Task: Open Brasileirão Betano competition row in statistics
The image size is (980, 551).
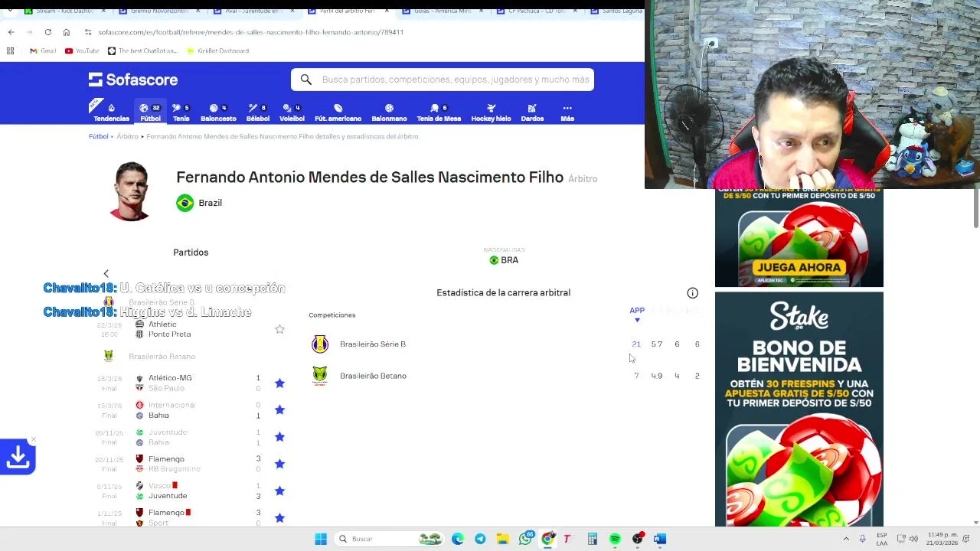Action: [505, 376]
